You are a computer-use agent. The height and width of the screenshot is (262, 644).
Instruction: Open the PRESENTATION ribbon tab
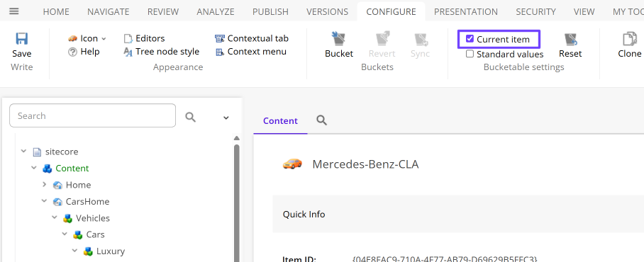tap(466, 12)
